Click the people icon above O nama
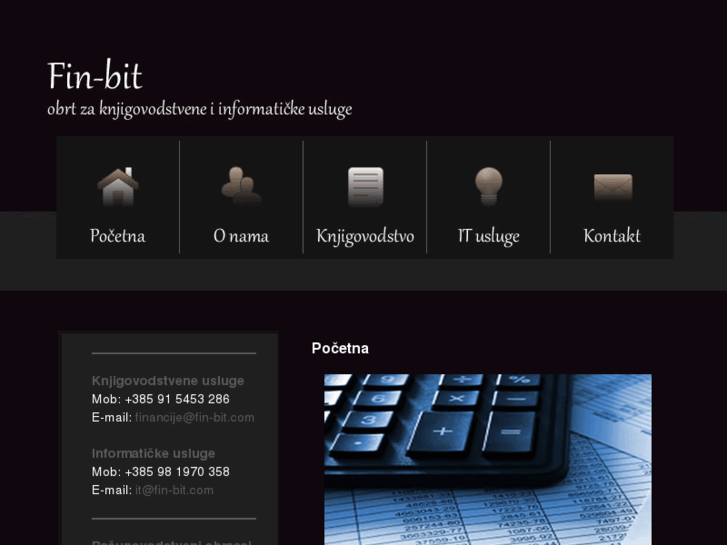 (x=241, y=186)
